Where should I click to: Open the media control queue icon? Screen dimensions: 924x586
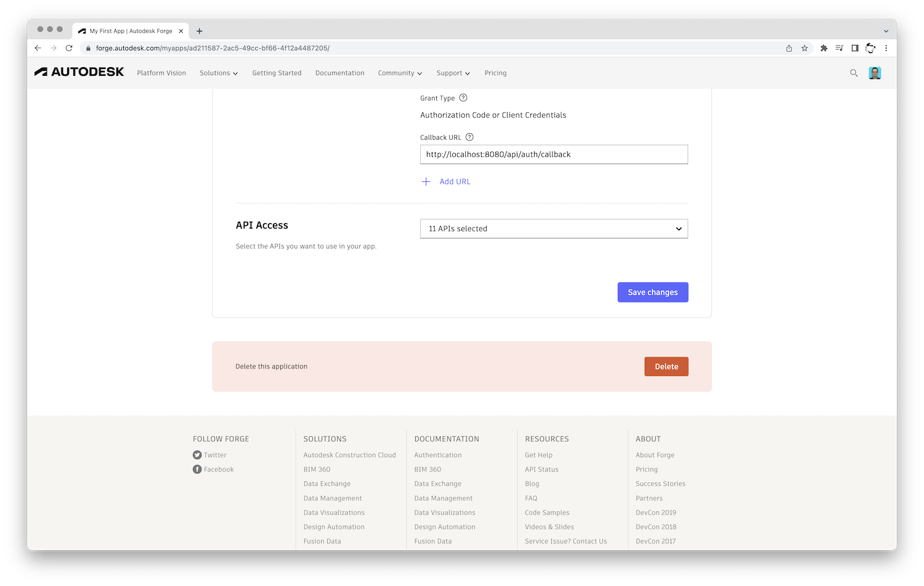pyautogui.click(x=839, y=48)
